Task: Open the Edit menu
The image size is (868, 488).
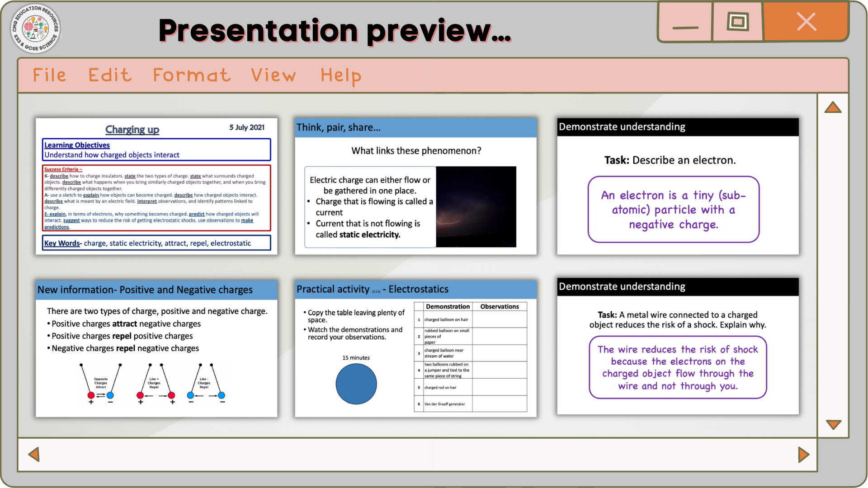Action: (110, 75)
